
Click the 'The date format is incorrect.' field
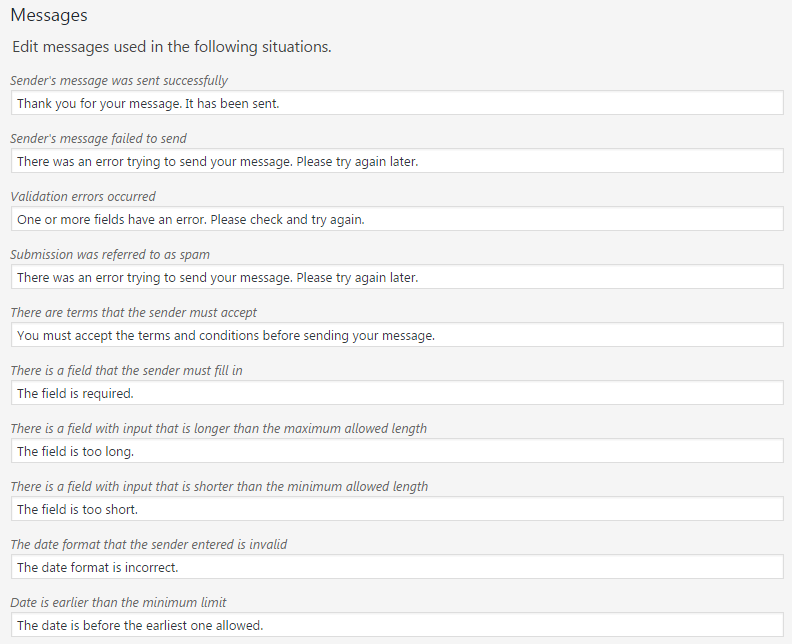(x=396, y=567)
